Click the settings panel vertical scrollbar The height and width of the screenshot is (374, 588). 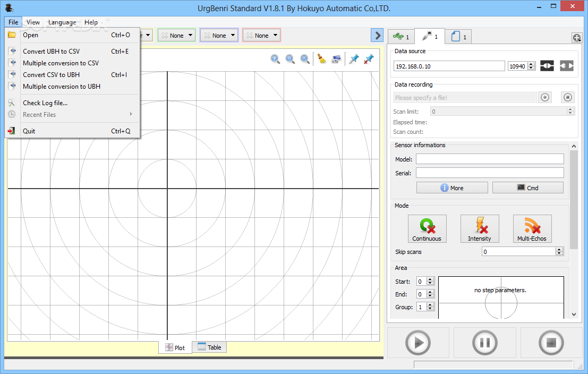[574, 200]
